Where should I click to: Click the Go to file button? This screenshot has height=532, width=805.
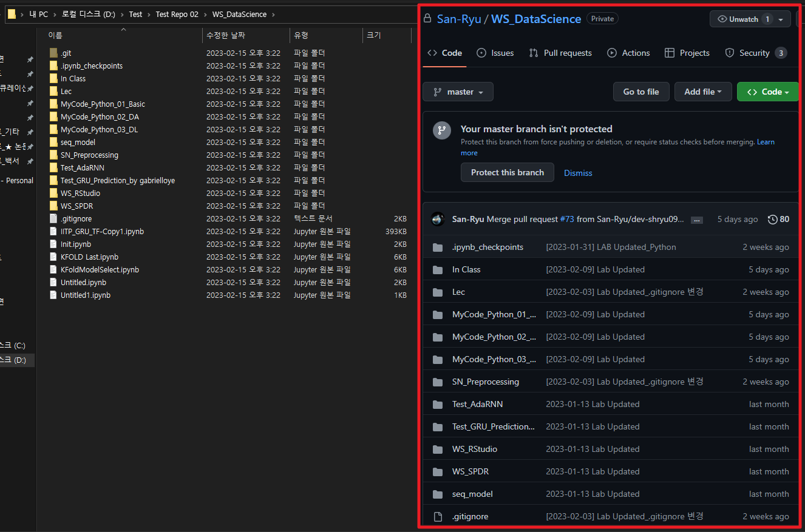(x=641, y=92)
